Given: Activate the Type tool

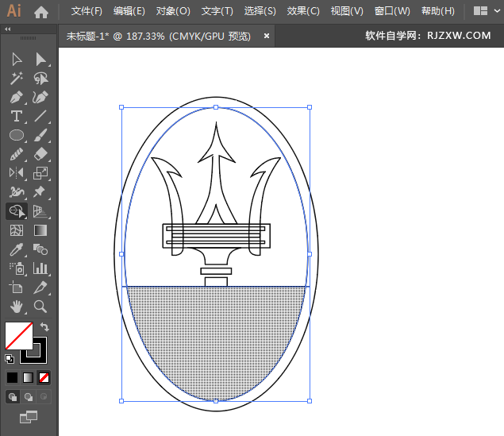Looking at the screenshot, I should 17,117.
